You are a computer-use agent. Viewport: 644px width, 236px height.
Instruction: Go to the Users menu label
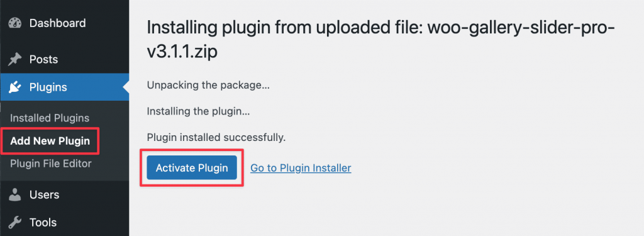(45, 194)
